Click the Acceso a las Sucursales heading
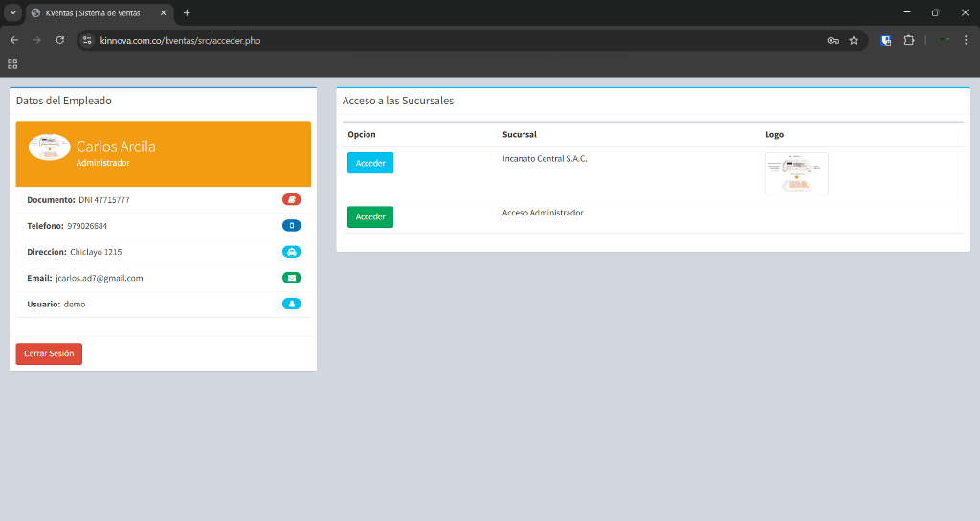Viewport: 980px width, 521px height. coord(397,101)
